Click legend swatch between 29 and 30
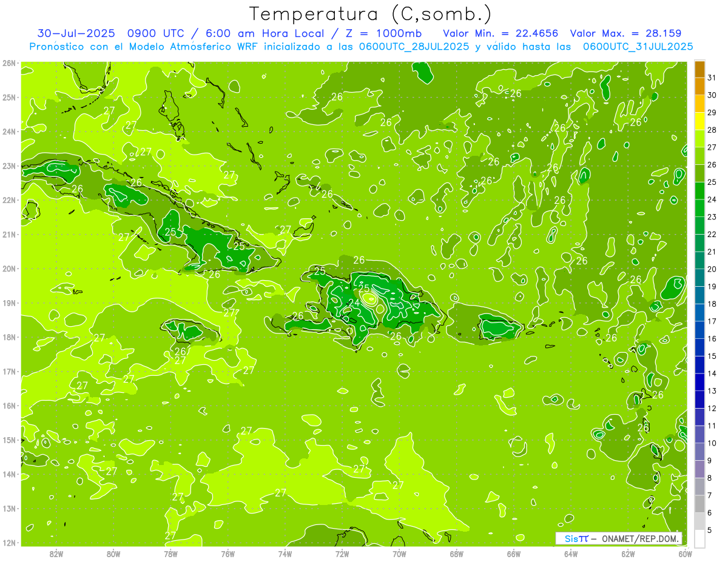 pos(699,104)
